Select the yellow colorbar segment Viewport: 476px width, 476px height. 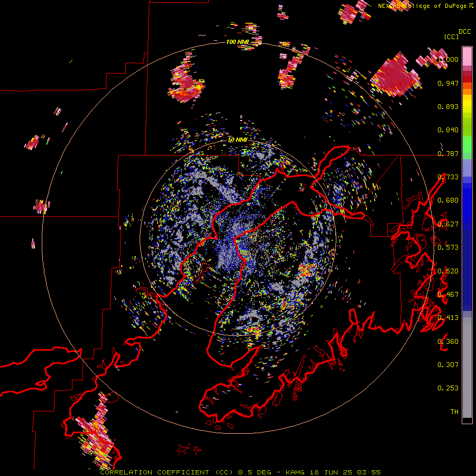coord(467,104)
